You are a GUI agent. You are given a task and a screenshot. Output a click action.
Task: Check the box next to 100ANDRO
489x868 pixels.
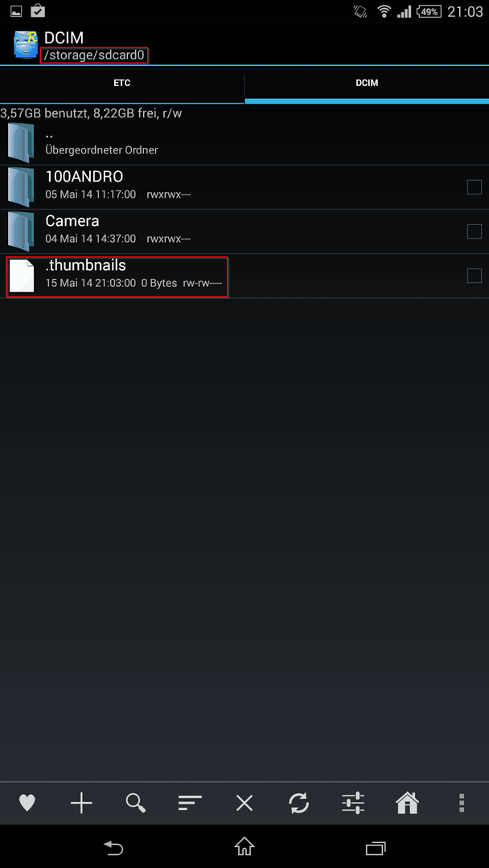[x=474, y=187]
